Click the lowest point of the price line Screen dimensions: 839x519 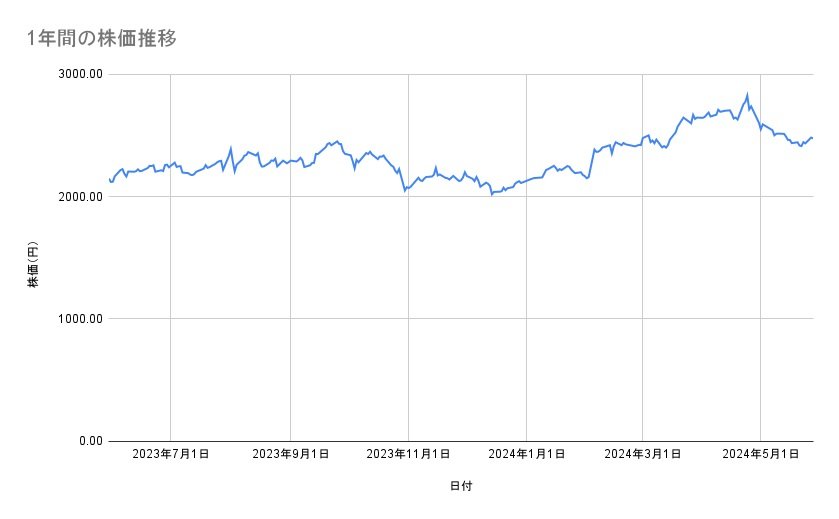coord(491,194)
